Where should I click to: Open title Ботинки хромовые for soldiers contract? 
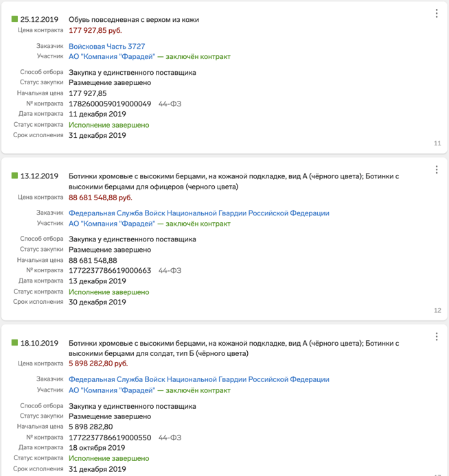233,348
